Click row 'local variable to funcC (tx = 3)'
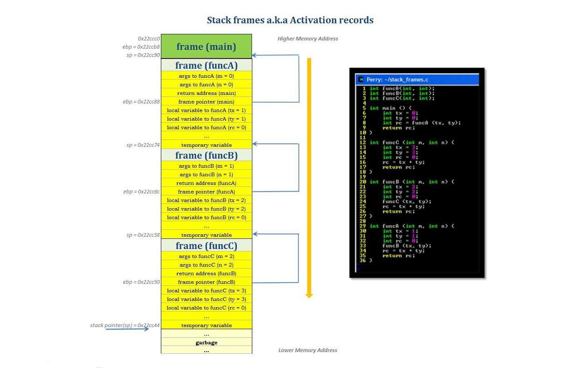The height and width of the screenshot is (368, 588). (206, 291)
